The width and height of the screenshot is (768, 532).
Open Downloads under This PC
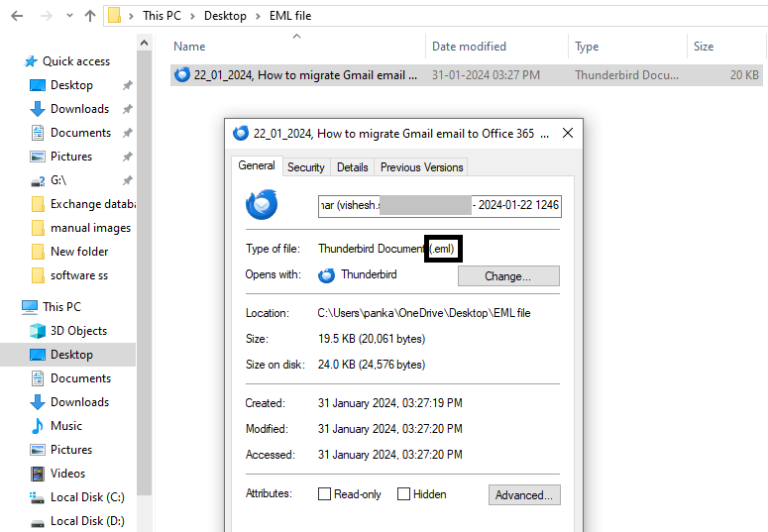point(79,401)
